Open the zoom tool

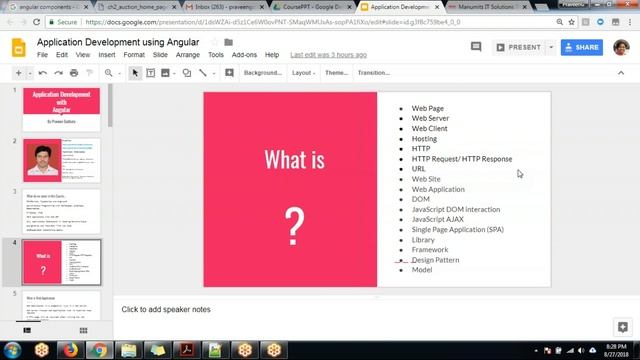(x=108, y=73)
